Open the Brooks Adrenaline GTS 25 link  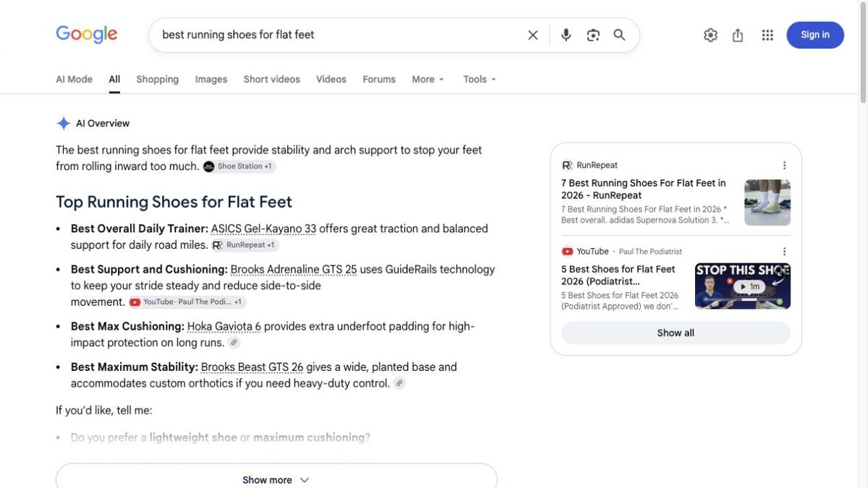(294, 270)
